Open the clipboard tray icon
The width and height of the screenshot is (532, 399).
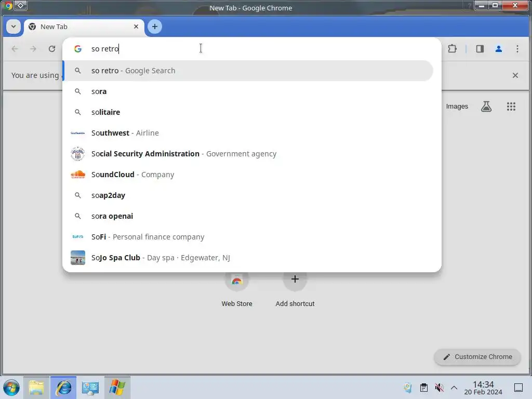pyautogui.click(x=424, y=388)
